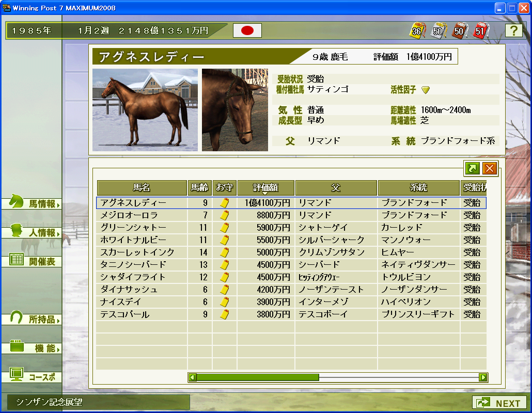Sort by お守 column header

click(x=224, y=187)
